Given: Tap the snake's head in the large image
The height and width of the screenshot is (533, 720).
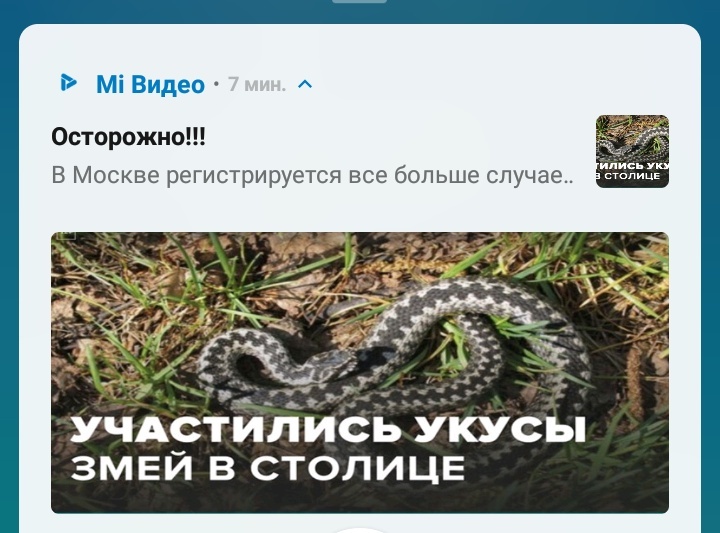Looking at the screenshot, I should 339,363.
